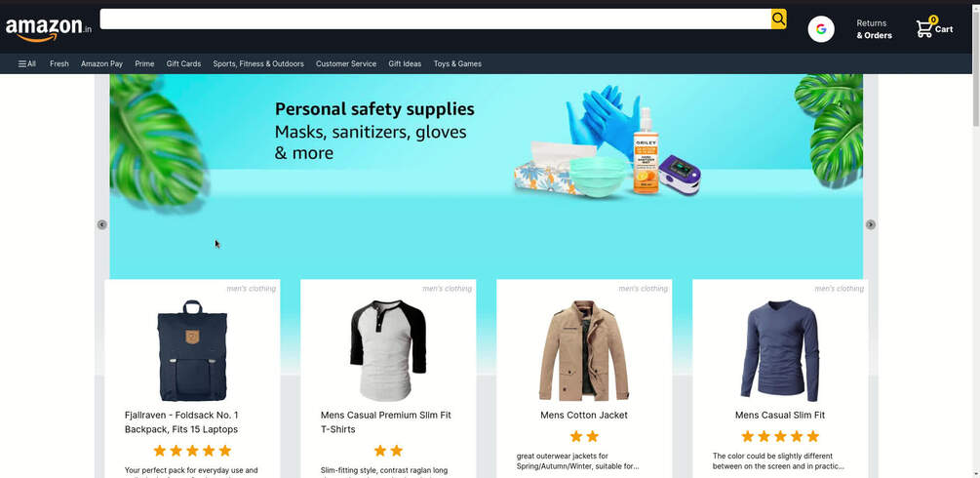Click the Amazon.in logo
The width and height of the screenshot is (980, 478).
point(48,29)
